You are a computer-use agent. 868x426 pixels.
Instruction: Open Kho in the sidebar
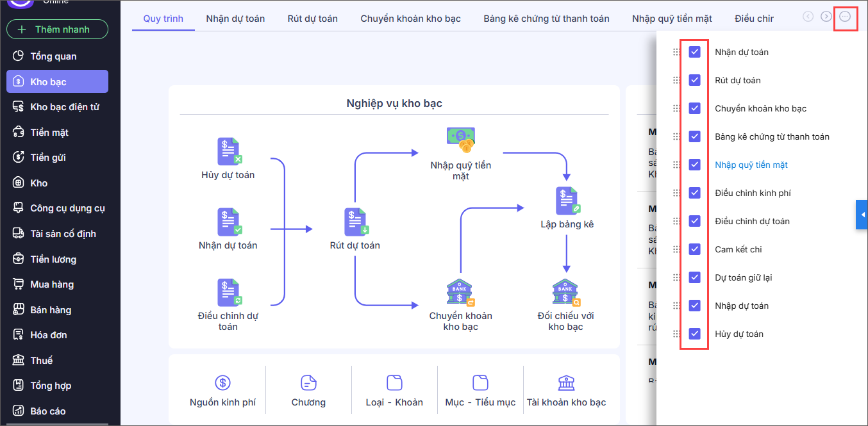point(57,183)
